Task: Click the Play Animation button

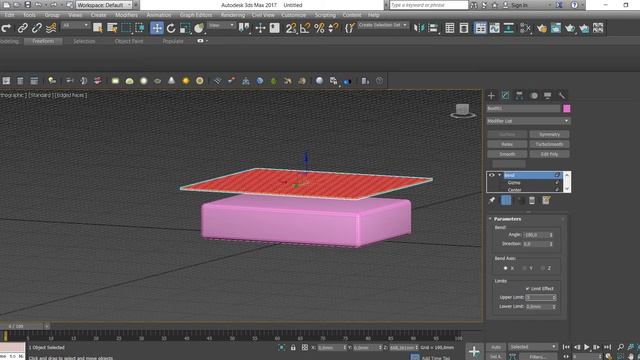Action: pyautogui.click(x=587, y=347)
